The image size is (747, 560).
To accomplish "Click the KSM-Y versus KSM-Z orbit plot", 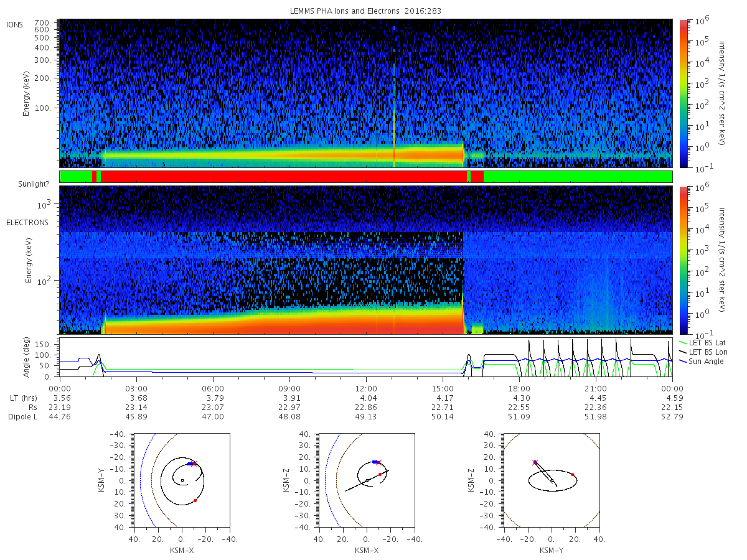I will coord(551,480).
